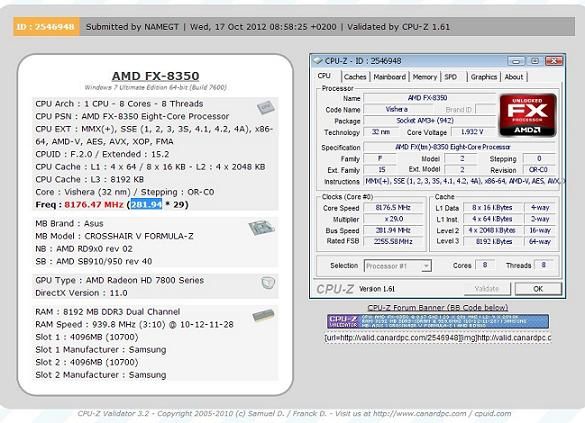The height and width of the screenshot is (423, 585).
Task: Open the About tab
Action: click(513, 77)
